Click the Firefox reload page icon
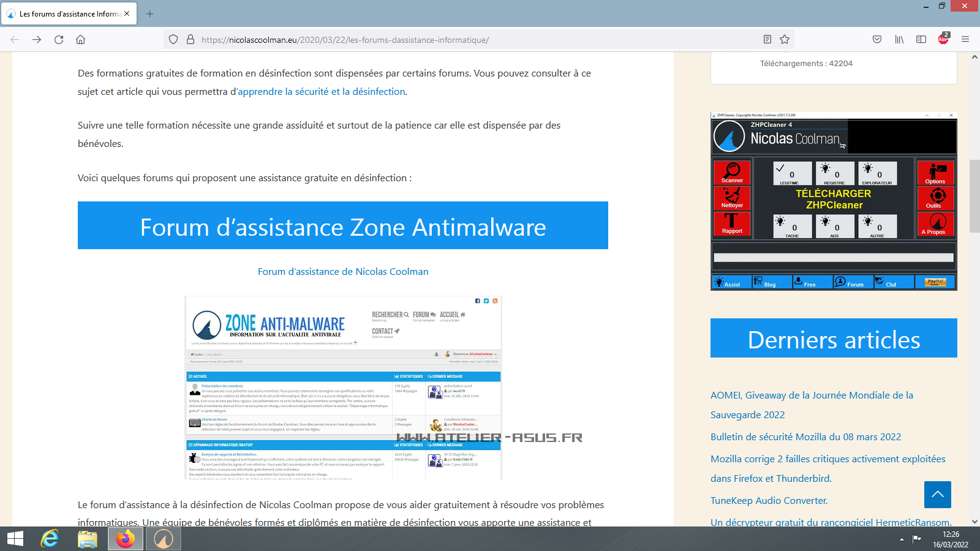 click(x=59, y=40)
